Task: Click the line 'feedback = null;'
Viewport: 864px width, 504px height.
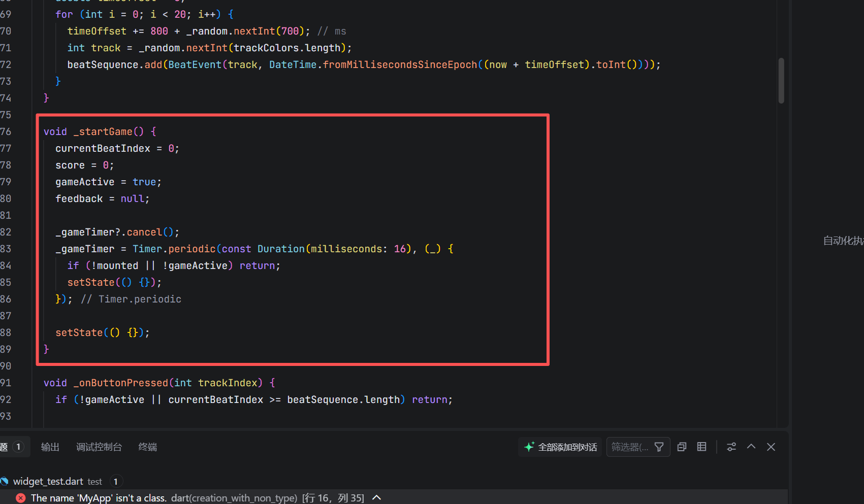Action: 103,198
